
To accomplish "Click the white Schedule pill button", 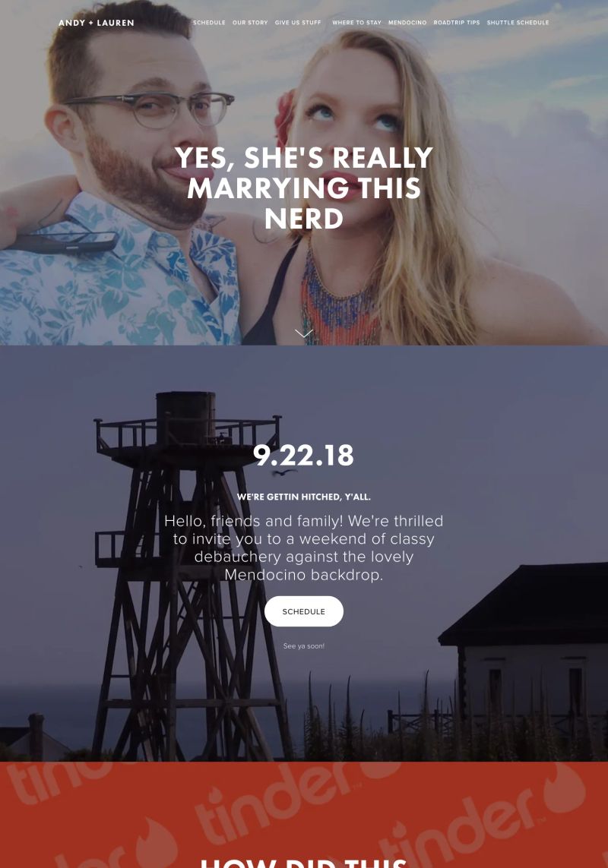I will (x=304, y=611).
